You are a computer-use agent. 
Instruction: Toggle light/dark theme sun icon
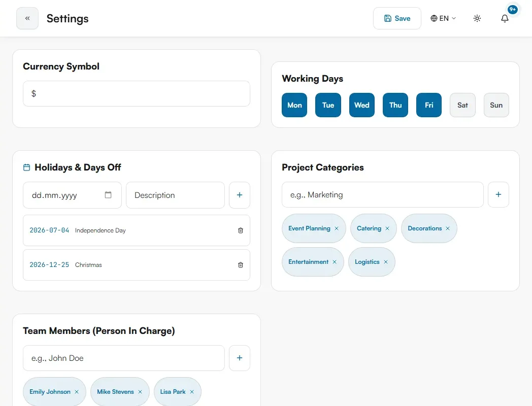click(x=477, y=18)
